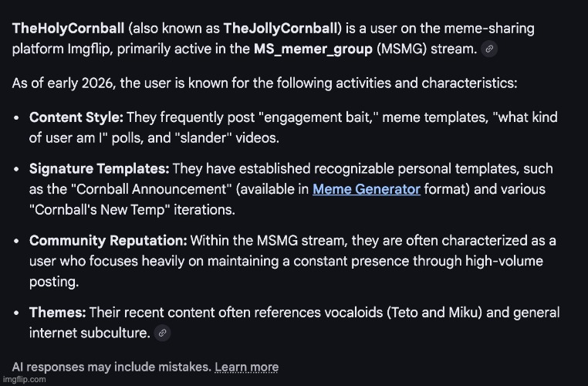This screenshot has height=386, width=588.
Task: Click the Content Style heading
Action: click(76, 117)
